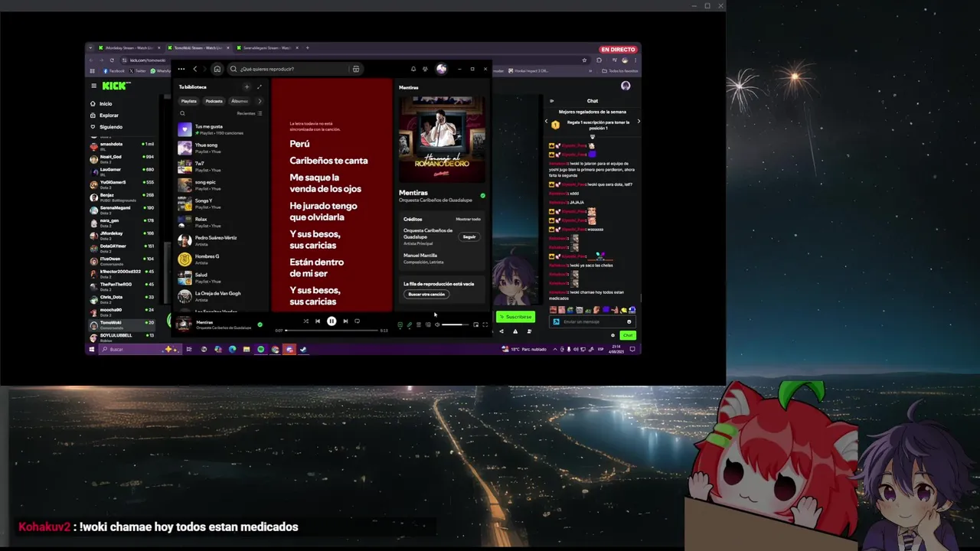Send message with green Chat button
The height and width of the screenshot is (551, 980).
point(628,335)
